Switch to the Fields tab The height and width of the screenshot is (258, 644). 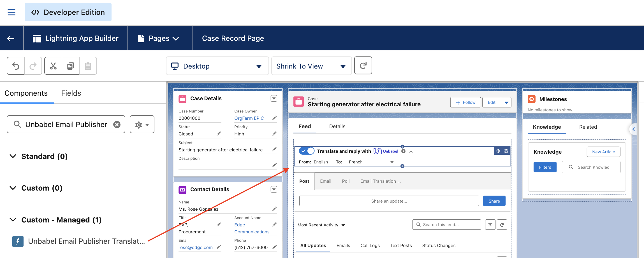tap(71, 93)
